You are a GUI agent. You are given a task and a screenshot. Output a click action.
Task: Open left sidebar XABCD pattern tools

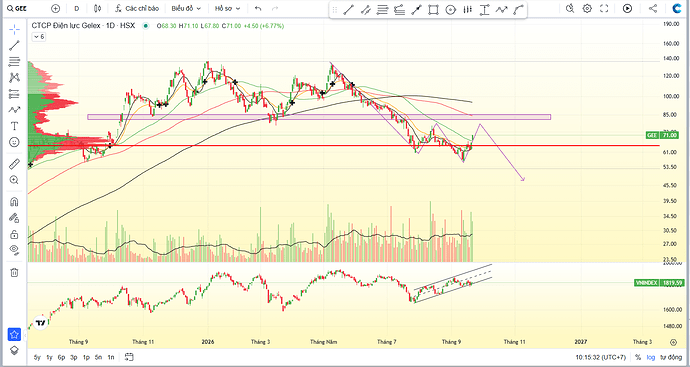pyautogui.click(x=15, y=77)
